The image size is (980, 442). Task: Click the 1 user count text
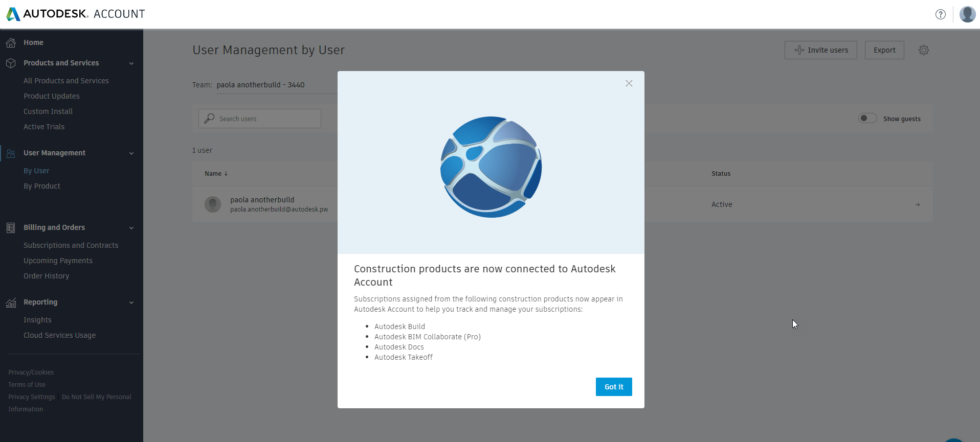pyautogui.click(x=202, y=150)
